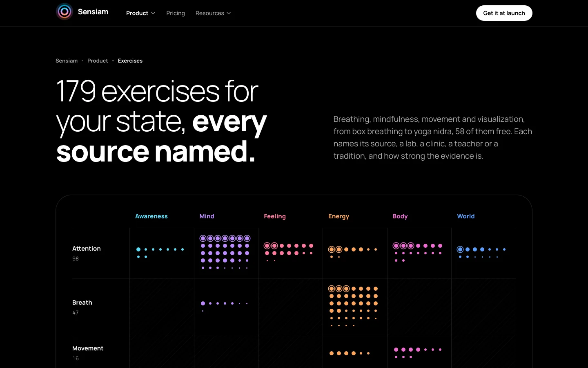
Task: Open the Breath Energy dot cluster
Action: [x=354, y=307]
